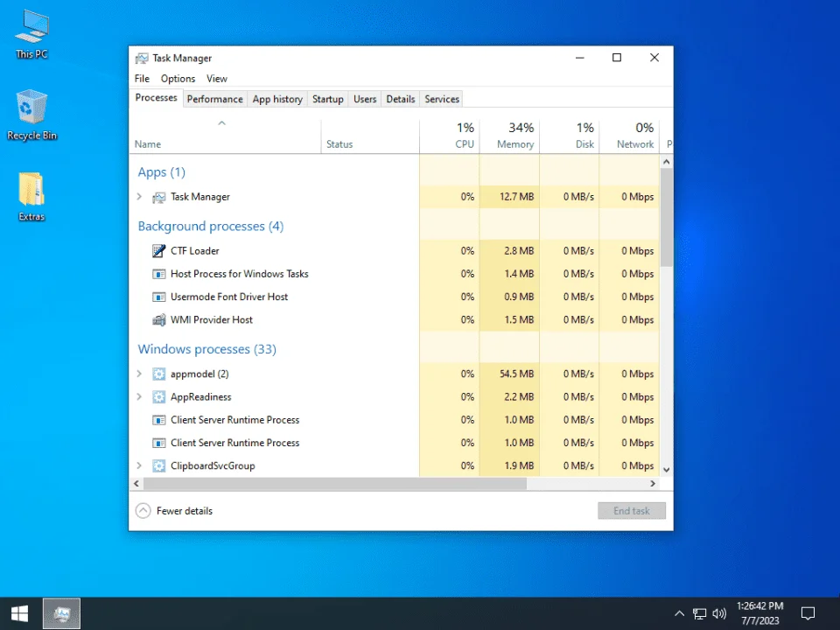Click the vertical scrollbar down arrow

(x=667, y=470)
